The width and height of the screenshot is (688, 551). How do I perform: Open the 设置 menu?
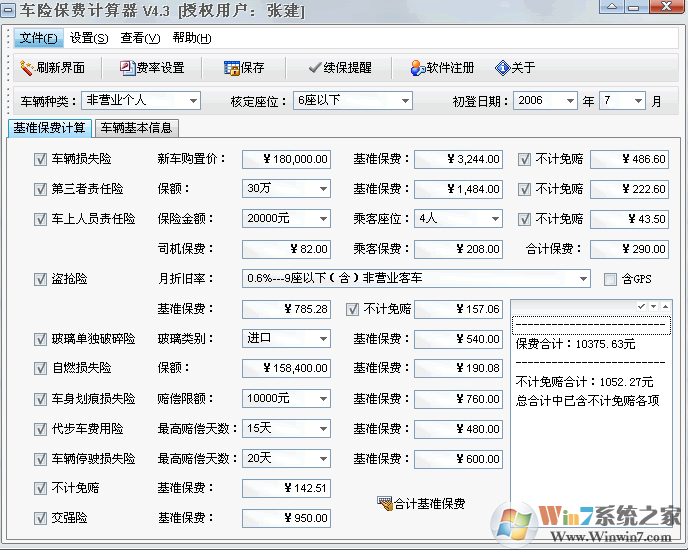click(x=88, y=38)
